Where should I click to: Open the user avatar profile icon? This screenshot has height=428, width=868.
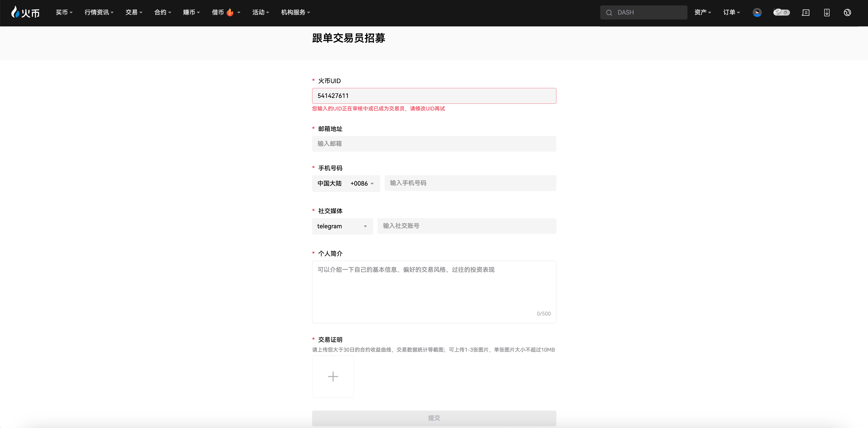coord(757,12)
